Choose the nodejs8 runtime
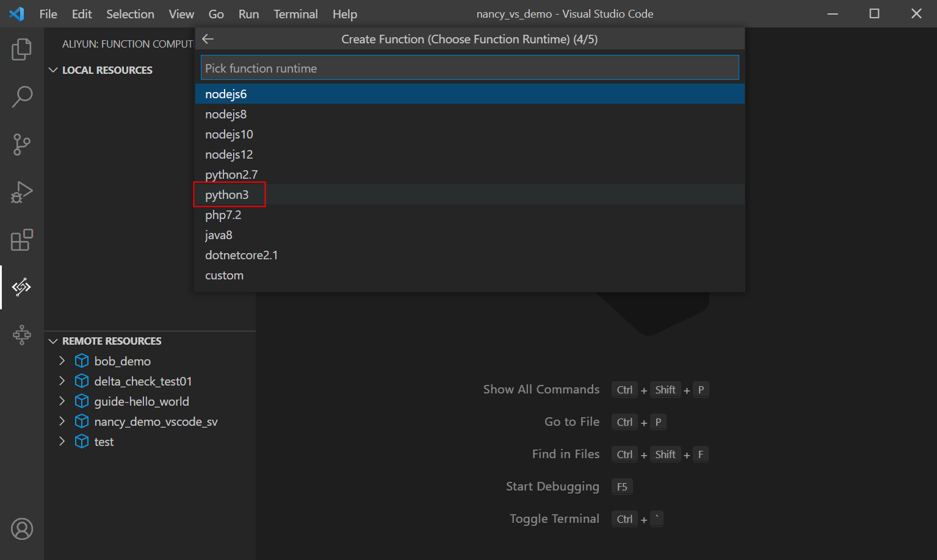Viewport: 937px width, 560px height. click(x=469, y=114)
